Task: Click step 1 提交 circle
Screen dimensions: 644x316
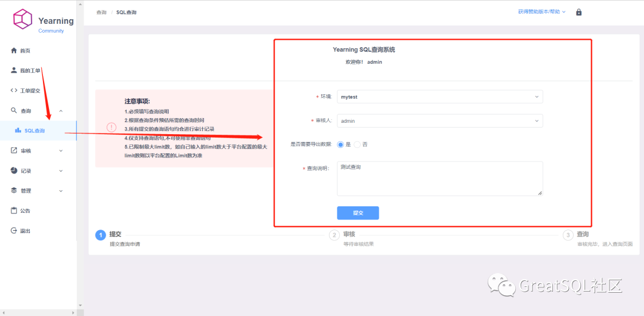Action: [x=101, y=235]
